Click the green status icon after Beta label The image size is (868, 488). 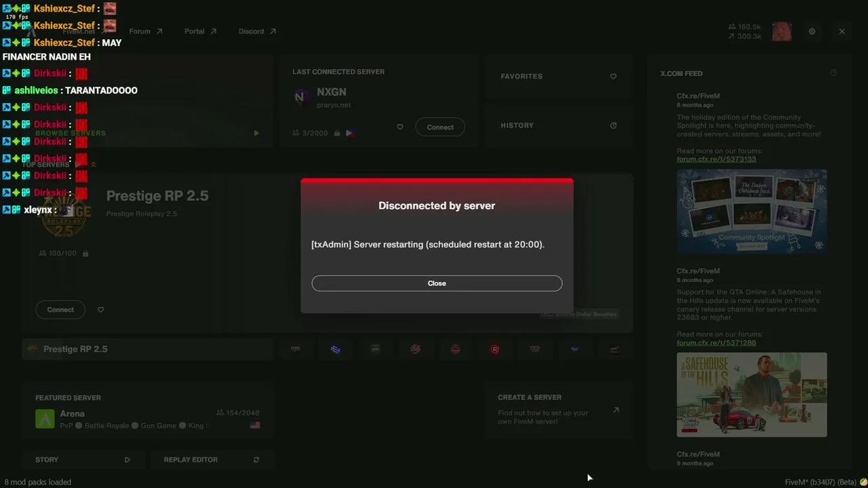[863, 482]
